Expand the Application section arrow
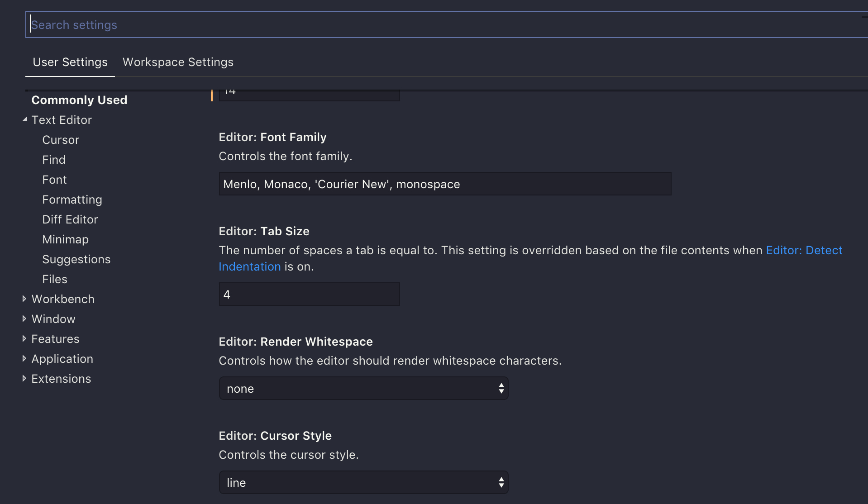This screenshot has height=504, width=868. point(24,358)
